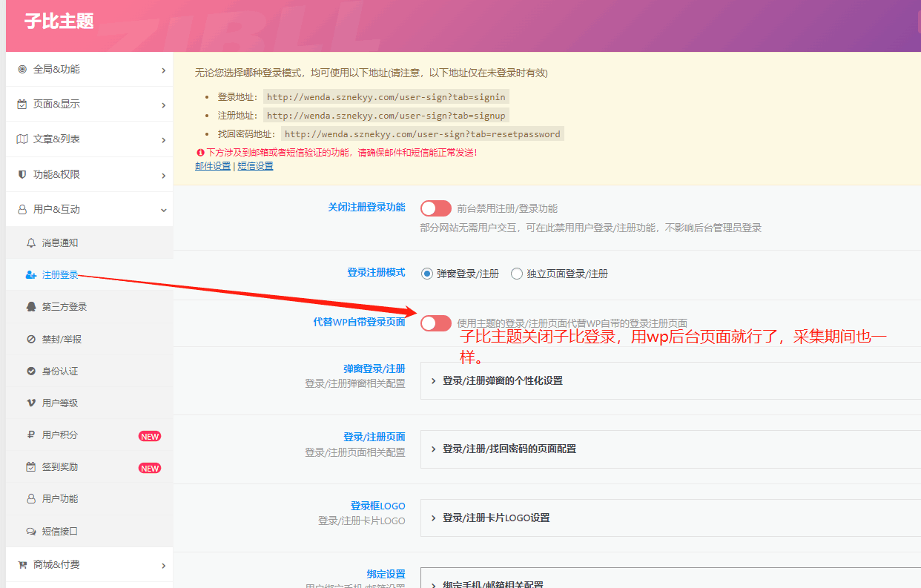Click the 用户积分 ruble icon
Screen dimensions: 921x588
[x=31, y=435]
